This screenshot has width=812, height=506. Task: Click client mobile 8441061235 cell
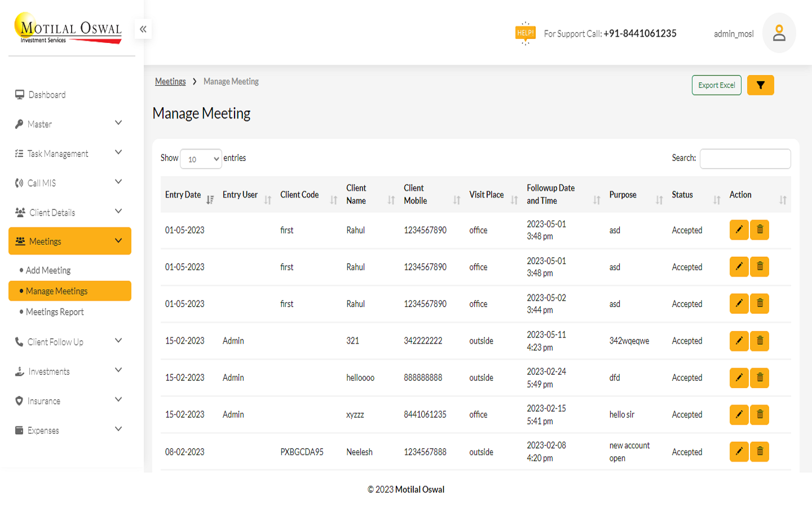pos(425,415)
